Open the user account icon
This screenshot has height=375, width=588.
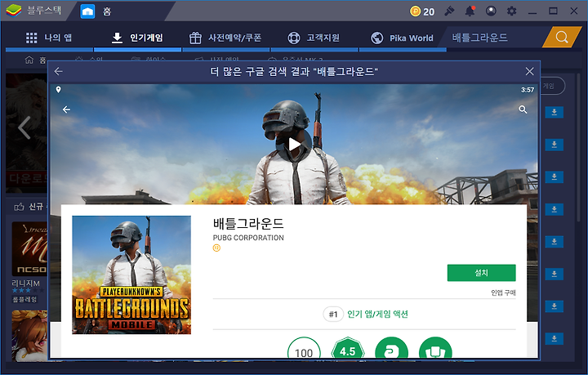pyautogui.click(x=491, y=11)
